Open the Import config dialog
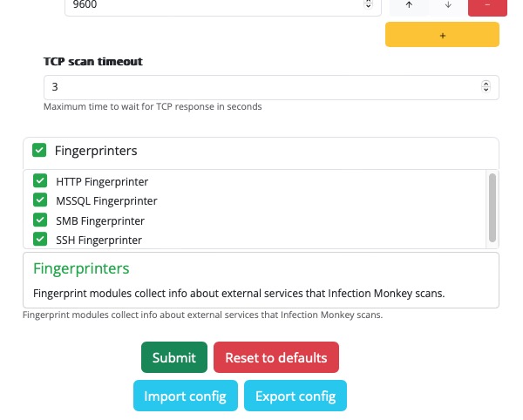The image size is (523, 420). pyautogui.click(x=185, y=396)
